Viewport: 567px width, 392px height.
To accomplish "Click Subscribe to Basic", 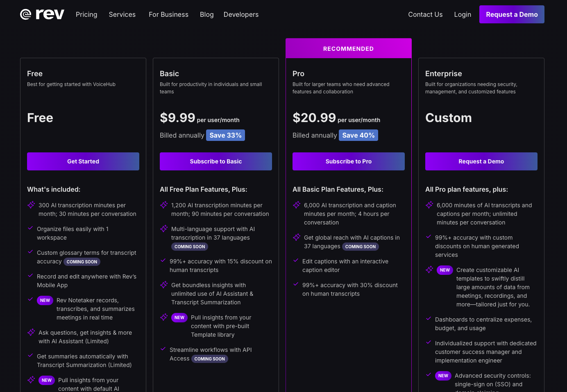I will click(216, 161).
